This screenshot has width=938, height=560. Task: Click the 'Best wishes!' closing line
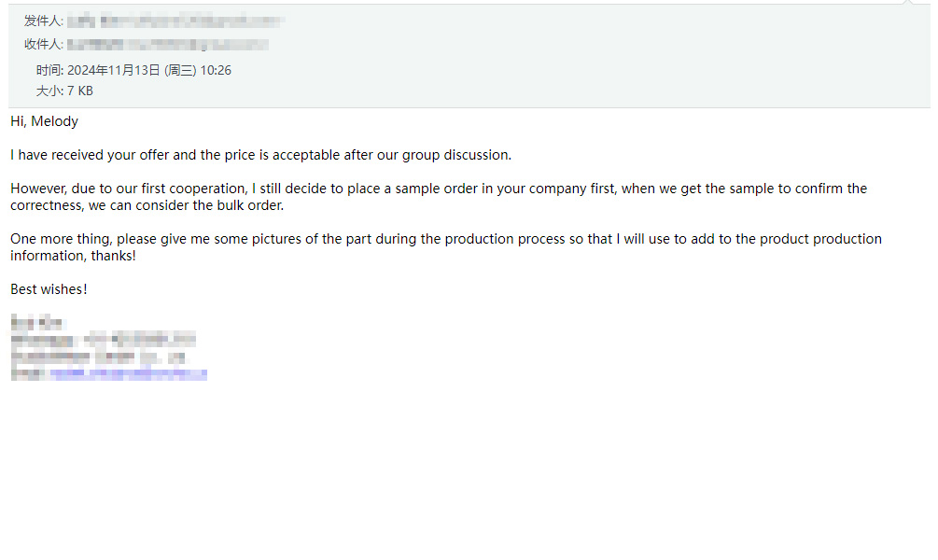49,289
